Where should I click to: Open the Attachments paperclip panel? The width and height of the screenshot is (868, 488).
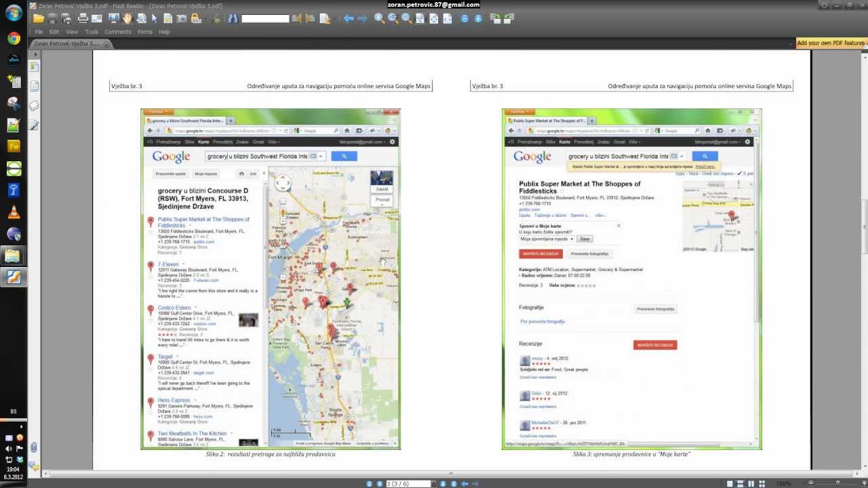[x=33, y=447]
